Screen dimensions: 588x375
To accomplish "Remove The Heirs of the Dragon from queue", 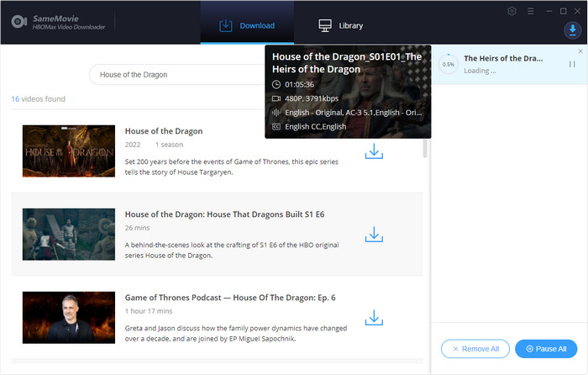I will coord(580,51).
